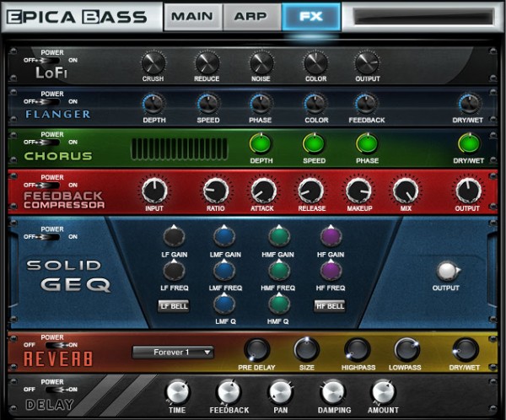Click the LF BELL button

(174, 306)
